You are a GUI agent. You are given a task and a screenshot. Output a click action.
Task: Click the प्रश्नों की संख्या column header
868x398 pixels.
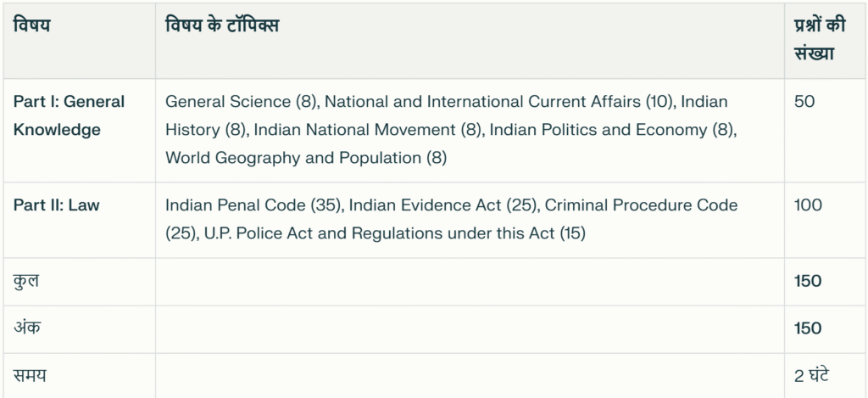point(815,39)
